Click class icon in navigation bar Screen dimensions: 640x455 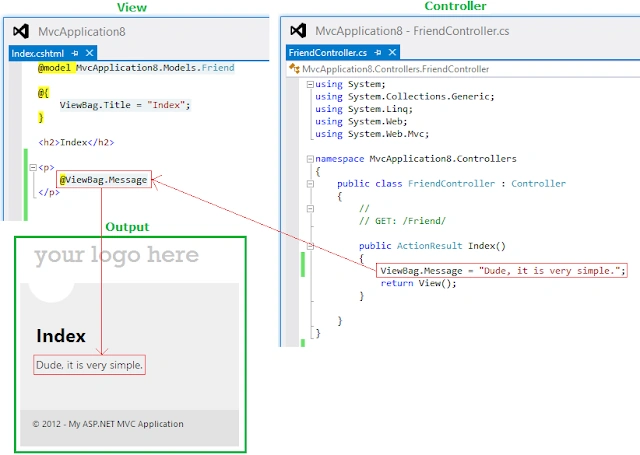click(294, 69)
